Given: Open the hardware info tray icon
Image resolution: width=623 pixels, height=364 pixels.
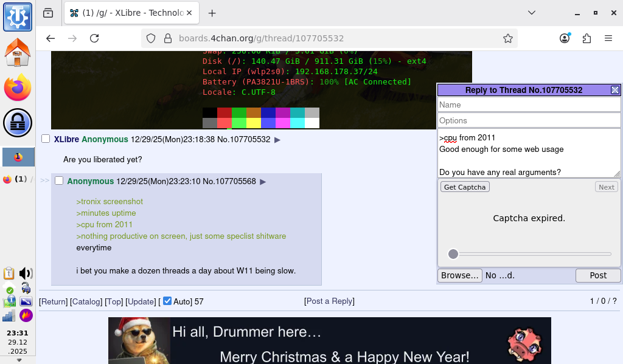Looking at the screenshot, I should coord(10,301).
